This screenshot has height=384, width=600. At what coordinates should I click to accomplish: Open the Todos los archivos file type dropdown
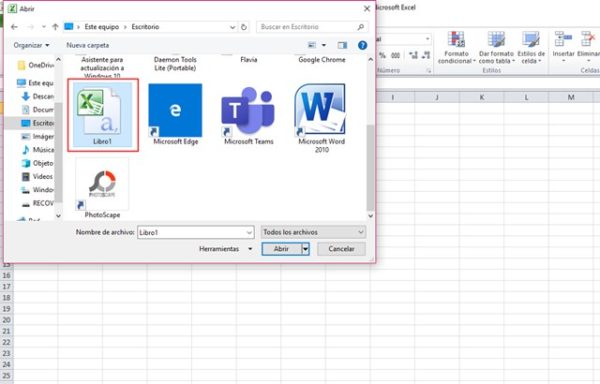(x=313, y=232)
